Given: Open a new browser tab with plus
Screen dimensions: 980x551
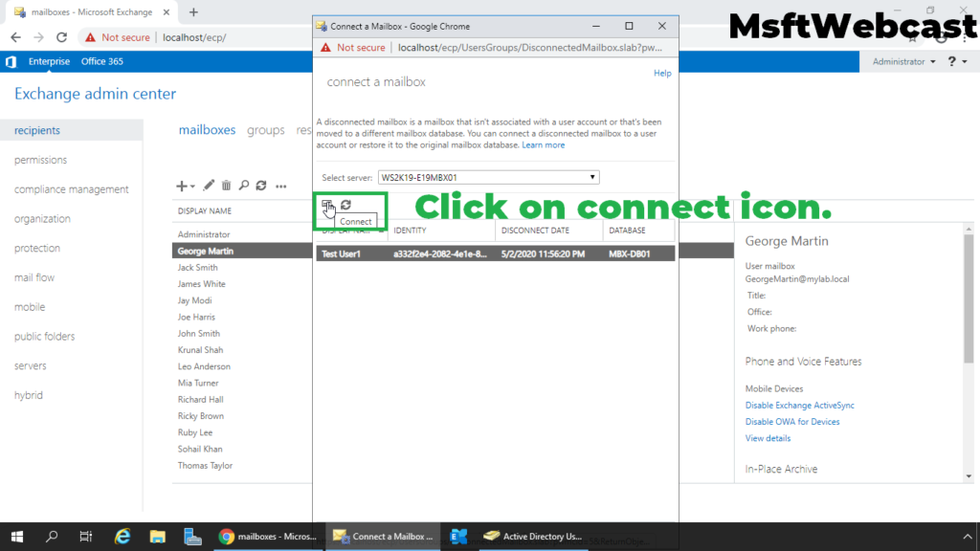Looking at the screenshot, I should [x=193, y=11].
